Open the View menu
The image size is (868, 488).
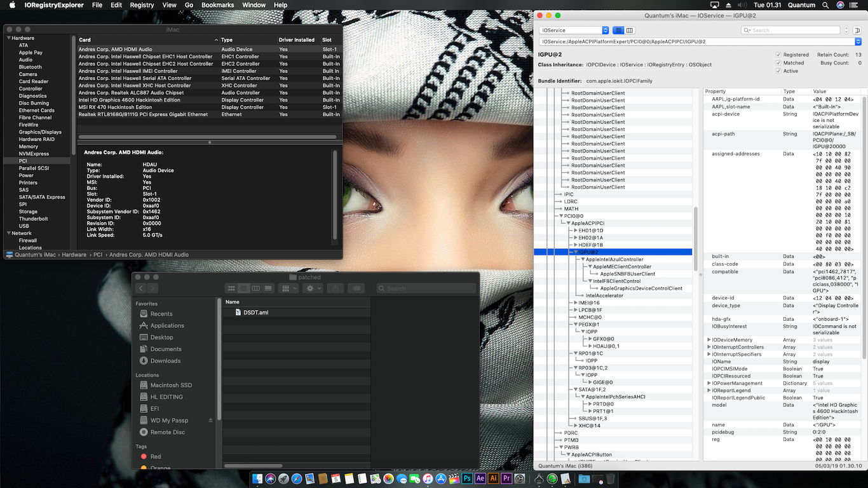[x=170, y=5]
